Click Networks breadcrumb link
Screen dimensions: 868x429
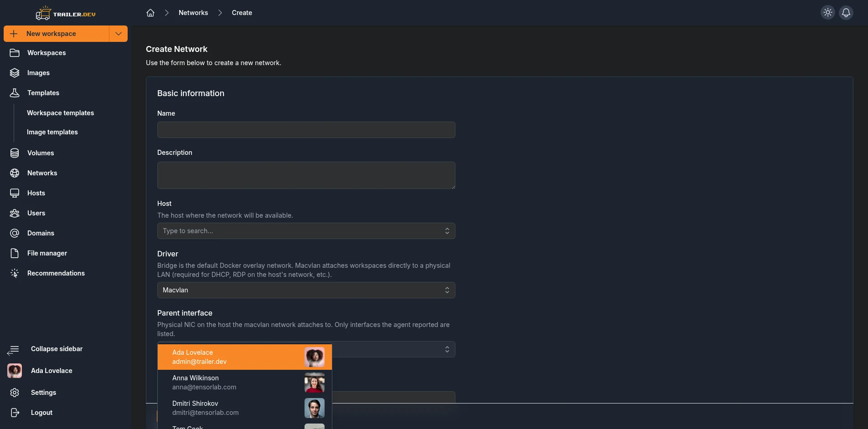tap(193, 13)
